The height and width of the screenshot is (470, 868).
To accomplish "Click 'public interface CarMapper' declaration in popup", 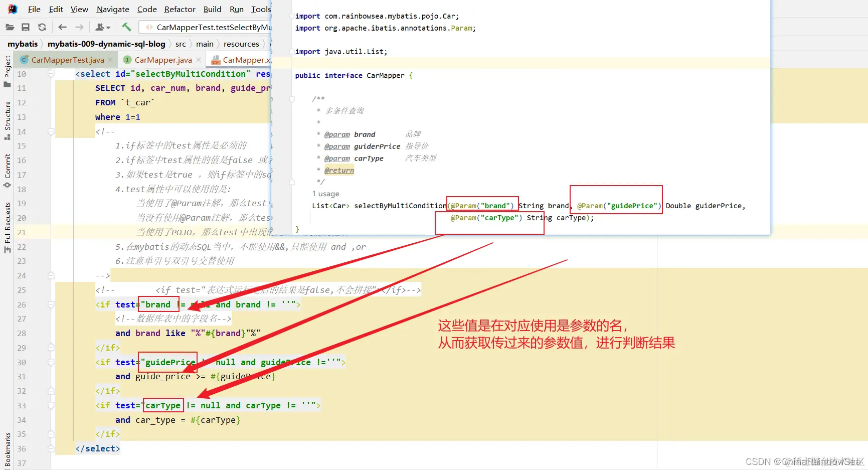I will pyautogui.click(x=354, y=75).
